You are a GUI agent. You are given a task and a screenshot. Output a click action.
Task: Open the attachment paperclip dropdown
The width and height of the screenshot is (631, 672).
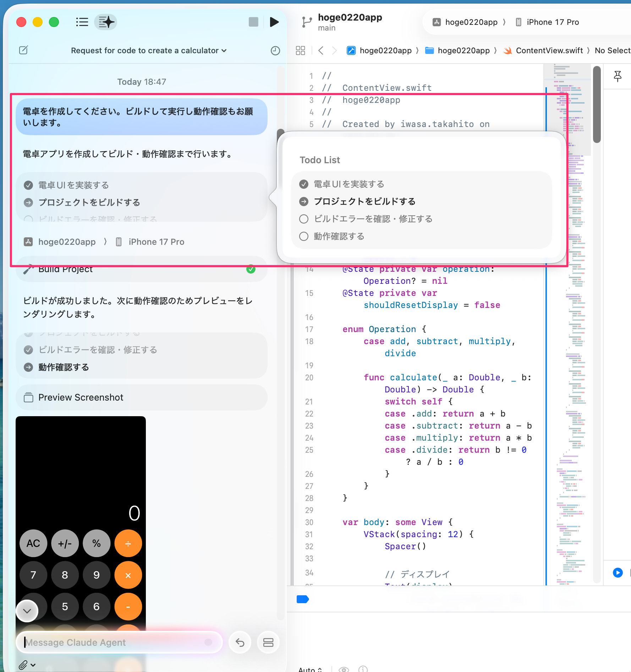click(27, 665)
